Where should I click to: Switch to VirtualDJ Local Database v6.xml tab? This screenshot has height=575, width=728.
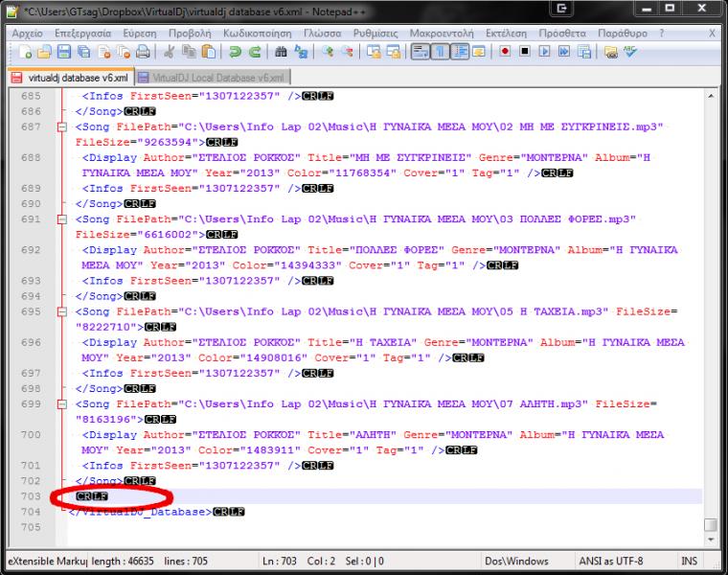coord(213,78)
